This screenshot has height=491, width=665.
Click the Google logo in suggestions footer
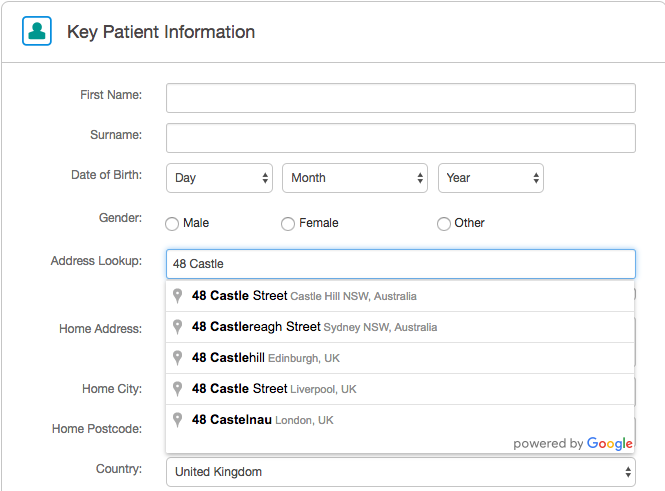tap(609, 444)
